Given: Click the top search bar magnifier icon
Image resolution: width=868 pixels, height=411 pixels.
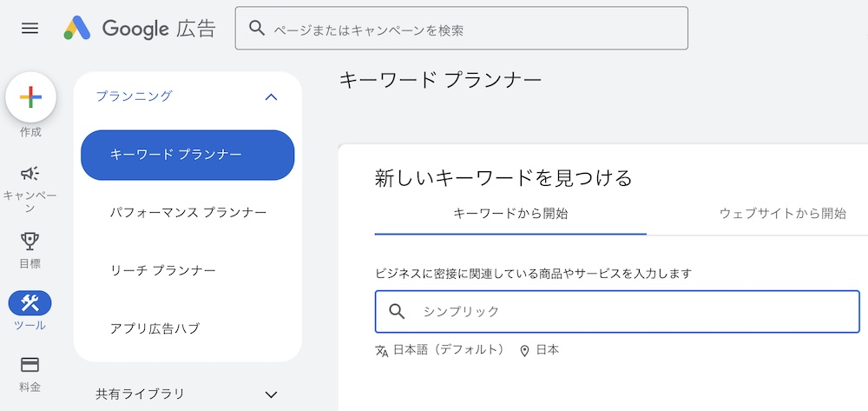Looking at the screenshot, I should click(257, 29).
